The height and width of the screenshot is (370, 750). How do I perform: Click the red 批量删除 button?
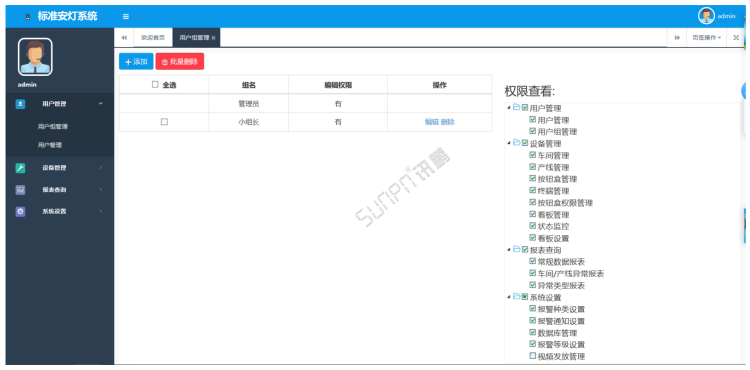tap(180, 62)
